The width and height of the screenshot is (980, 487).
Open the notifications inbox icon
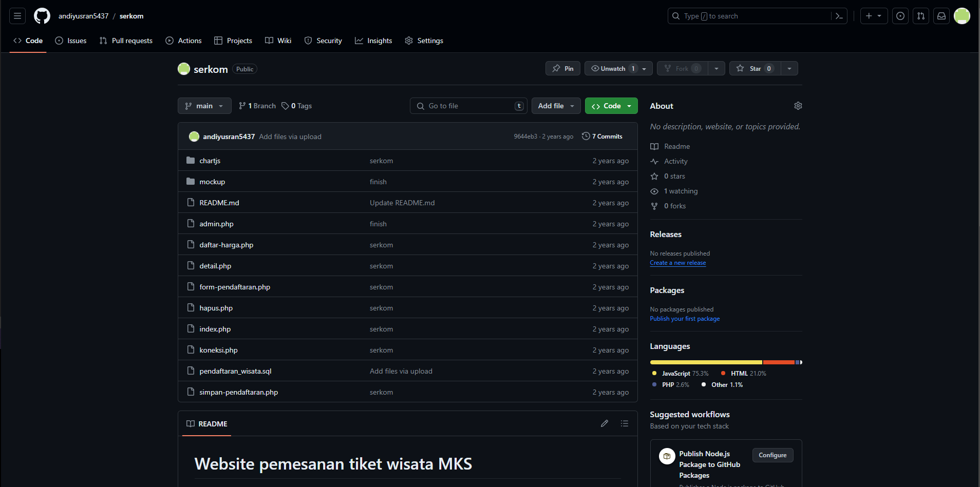[x=941, y=16]
